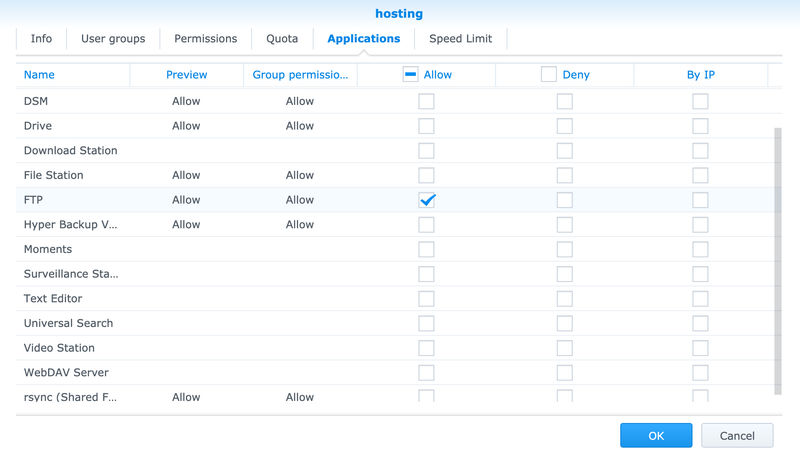Tick By IP for Text Editor
This screenshot has width=800, height=453.
coord(701,299)
